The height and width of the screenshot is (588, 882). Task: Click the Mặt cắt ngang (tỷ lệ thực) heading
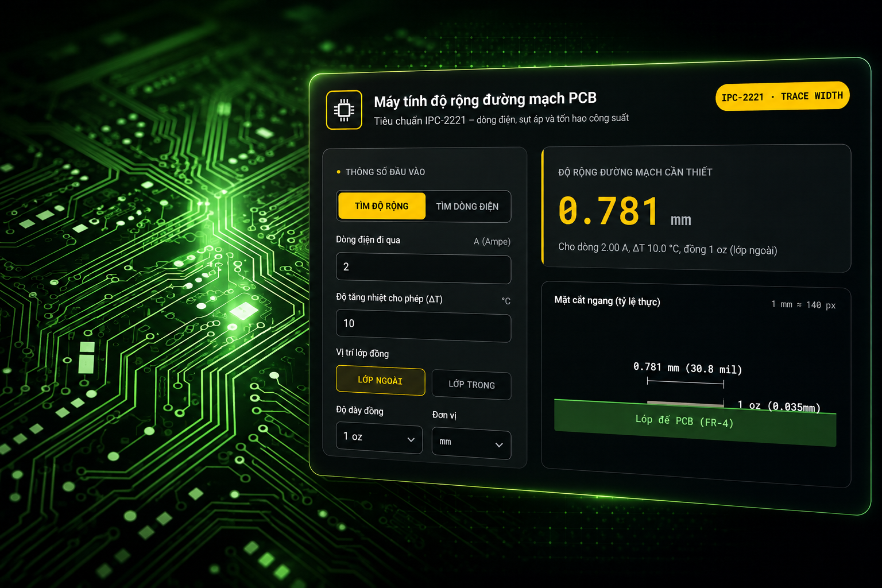coord(607,301)
